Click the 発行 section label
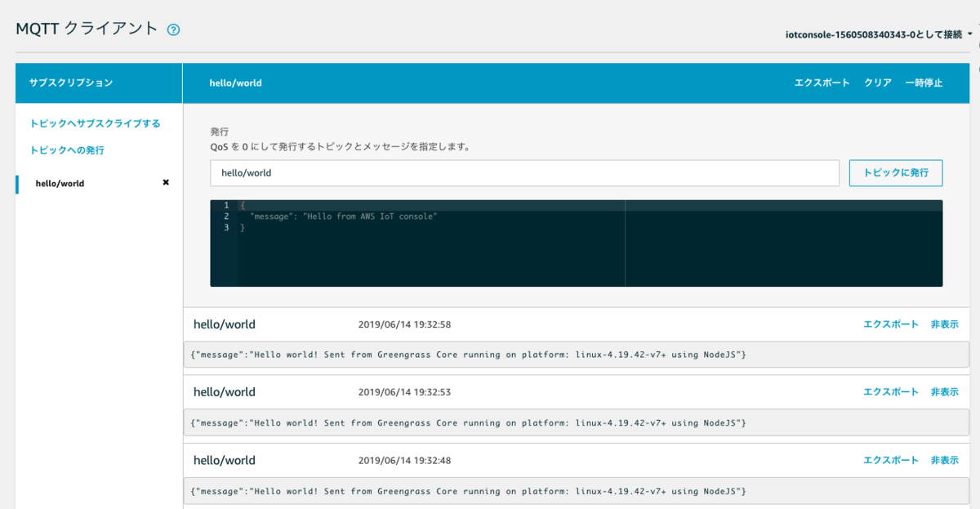980x509 pixels. click(220, 132)
